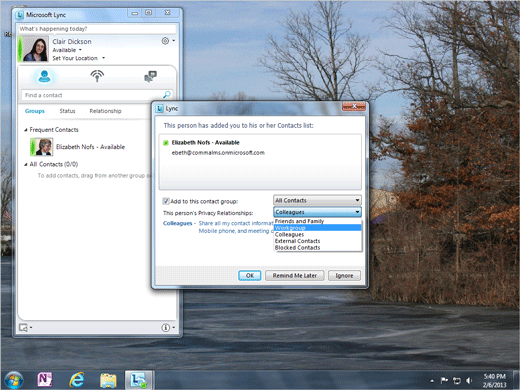Uncheck Add to this contact group

click(166, 201)
